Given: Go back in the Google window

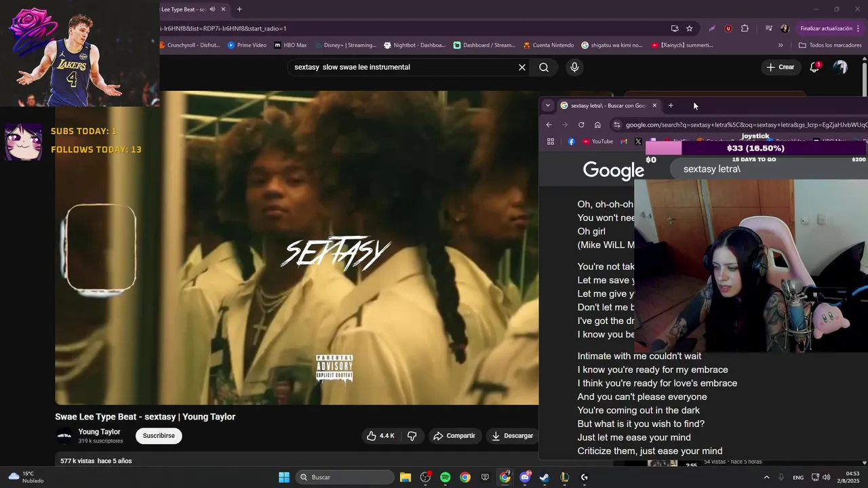Looking at the screenshot, I should coord(549,125).
